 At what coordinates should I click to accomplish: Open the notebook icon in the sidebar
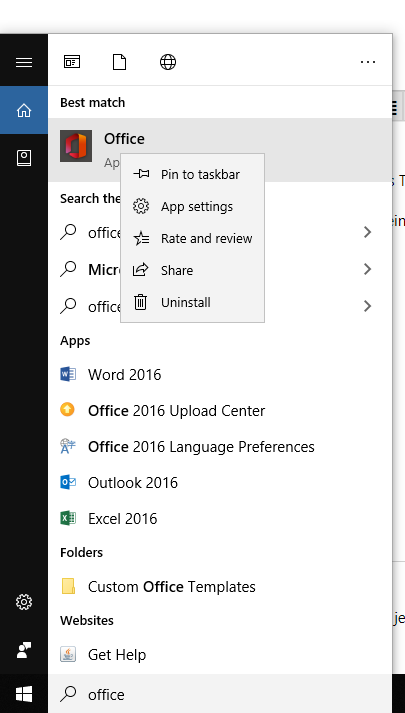pyautogui.click(x=24, y=158)
